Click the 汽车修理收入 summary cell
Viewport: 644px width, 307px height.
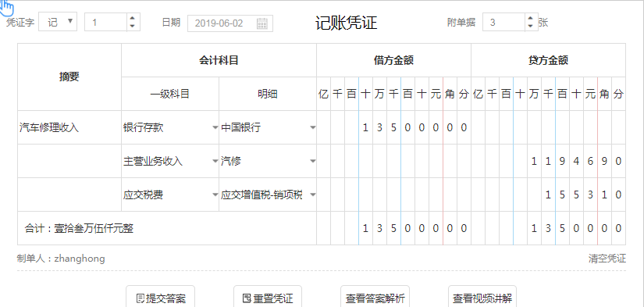69,127
